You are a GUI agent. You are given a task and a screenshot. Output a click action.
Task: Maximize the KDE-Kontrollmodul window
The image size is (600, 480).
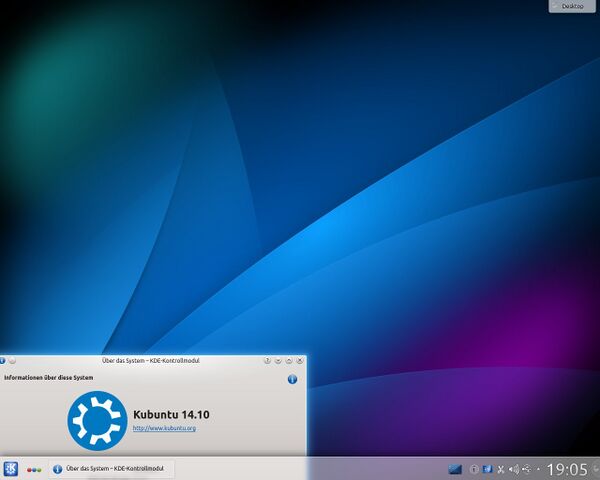point(289,360)
